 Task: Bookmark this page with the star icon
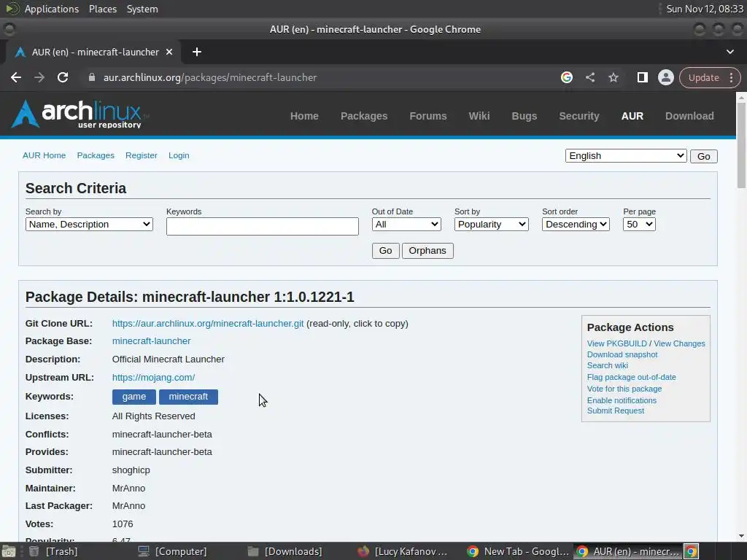pyautogui.click(x=614, y=77)
